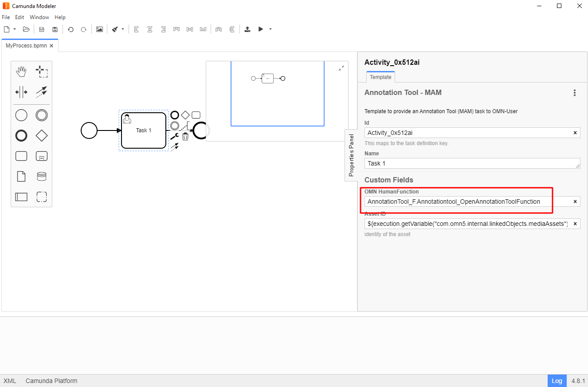Toggle the Log panel button
This screenshot has width=588, height=387.
click(557, 381)
